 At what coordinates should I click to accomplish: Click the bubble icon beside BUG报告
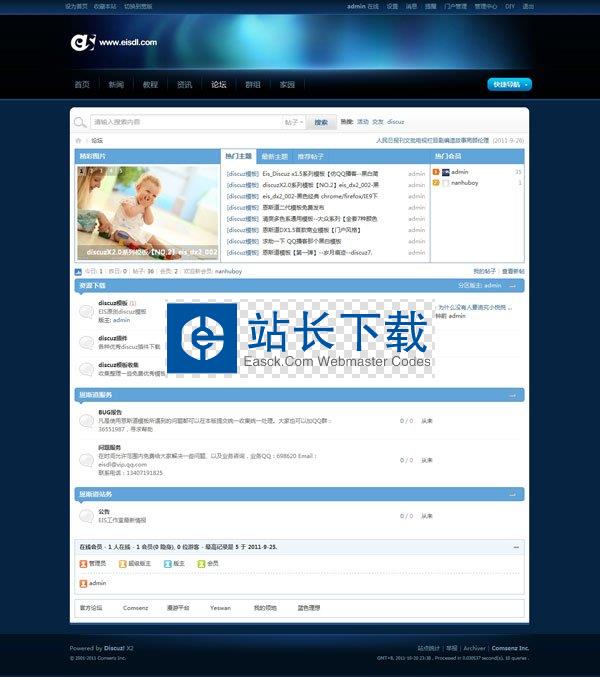[86, 421]
